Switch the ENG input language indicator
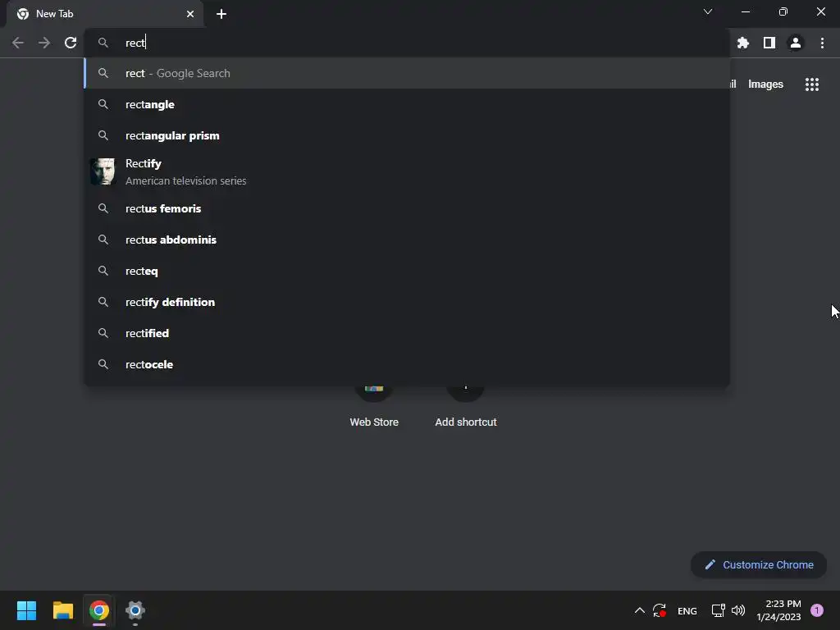Viewport: 840px width, 630px height. pyautogui.click(x=687, y=610)
